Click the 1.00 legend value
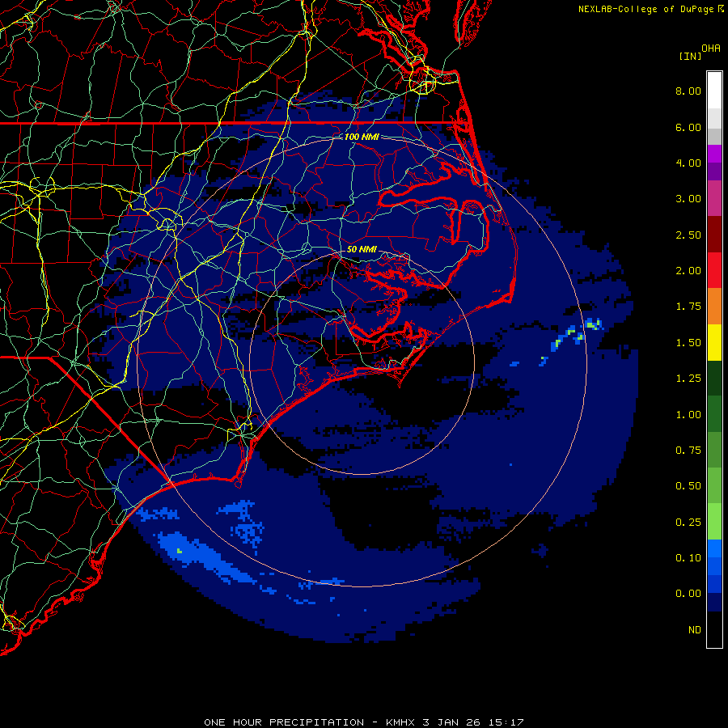The height and width of the screenshot is (728, 728). [x=688, y=415]
